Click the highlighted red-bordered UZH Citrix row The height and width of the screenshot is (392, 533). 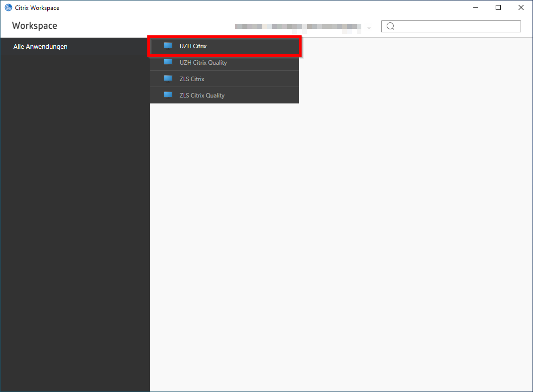pos(224,46)
